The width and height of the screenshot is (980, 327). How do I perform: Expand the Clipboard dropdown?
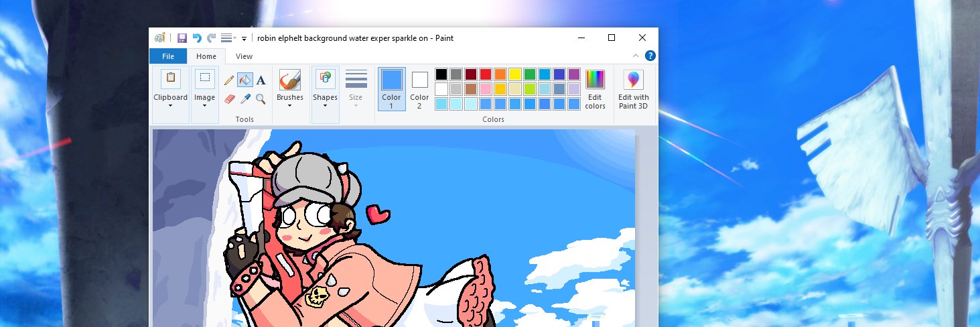(x=171, y=105)
